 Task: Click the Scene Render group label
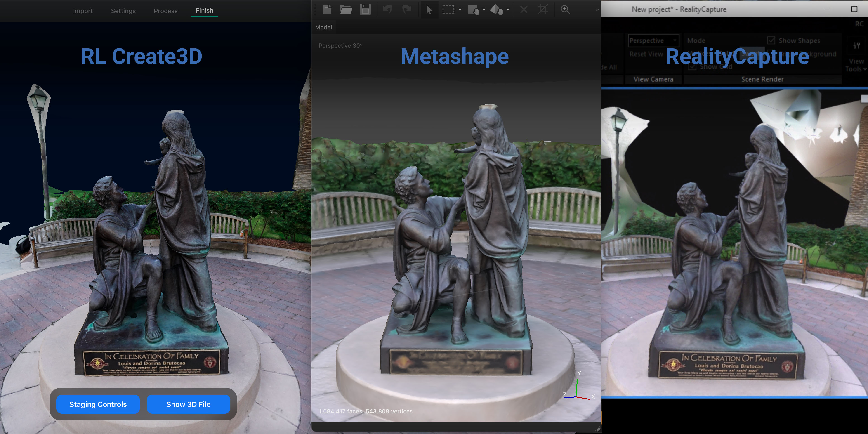tap(762, 79)
